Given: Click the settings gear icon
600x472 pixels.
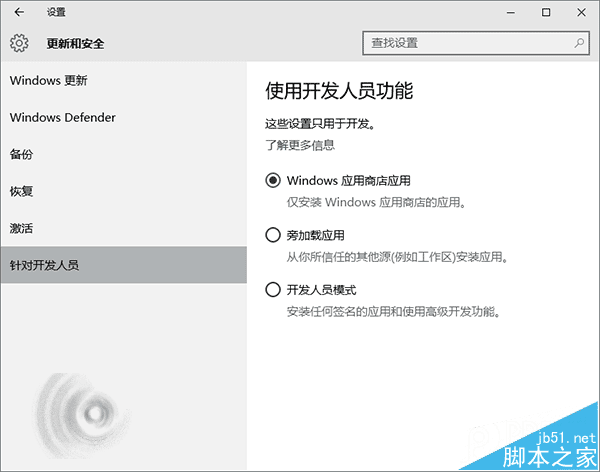Looking at the screenshot, I should [19, 43].
